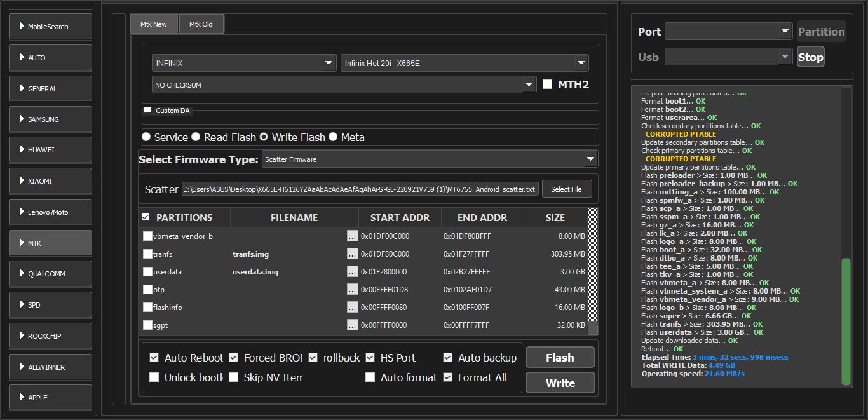Enable the Auto format checkbox
This screenshot has width=868, height=420.
(x=370, y=377)
